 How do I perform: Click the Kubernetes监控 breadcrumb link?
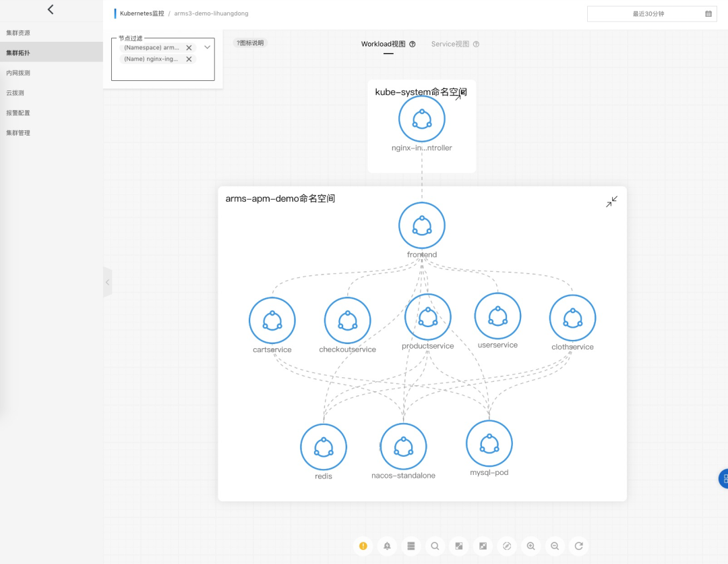pos(142,13)
